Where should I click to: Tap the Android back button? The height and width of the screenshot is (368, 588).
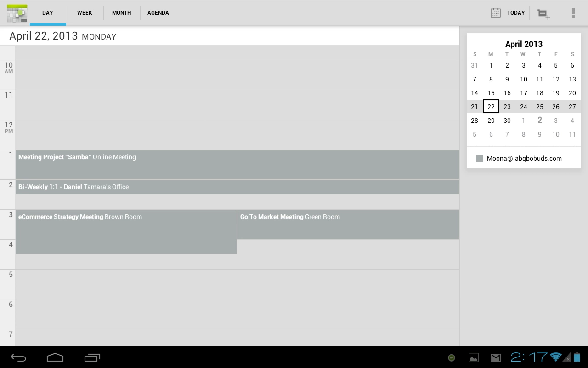(x=18, y=357)
